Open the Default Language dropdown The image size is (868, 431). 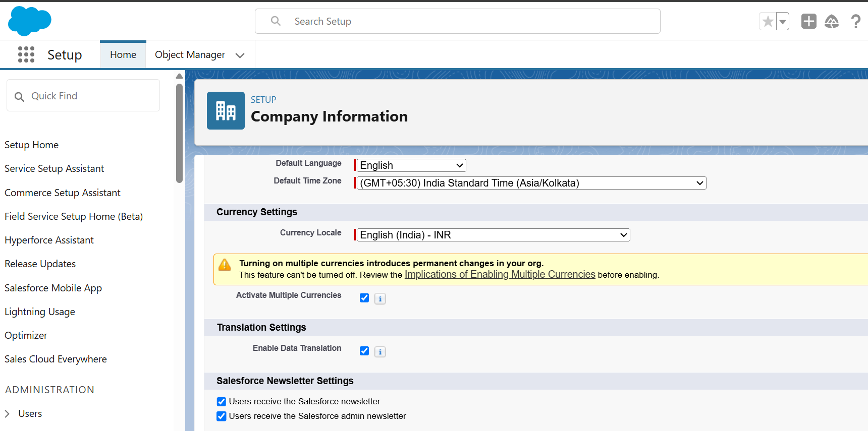[411, 165]
